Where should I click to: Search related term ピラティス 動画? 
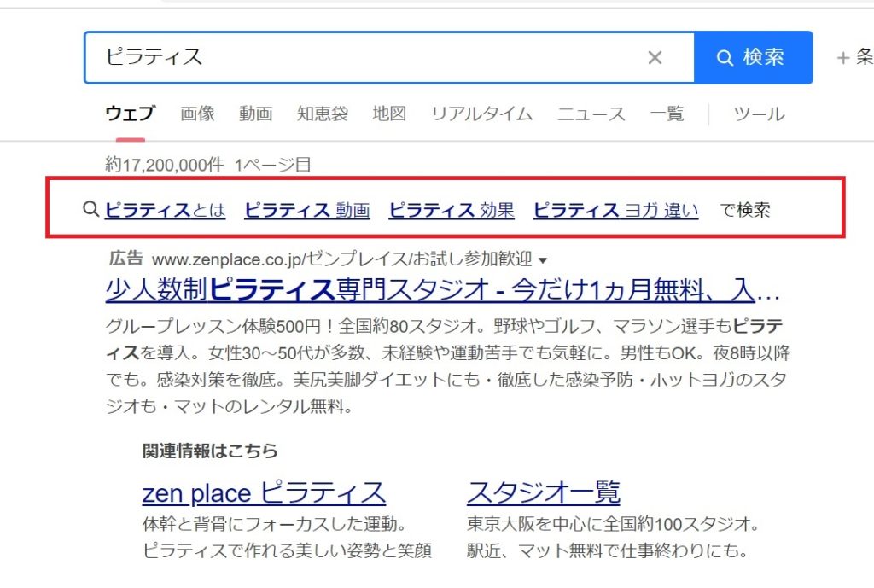pos(306,210)
